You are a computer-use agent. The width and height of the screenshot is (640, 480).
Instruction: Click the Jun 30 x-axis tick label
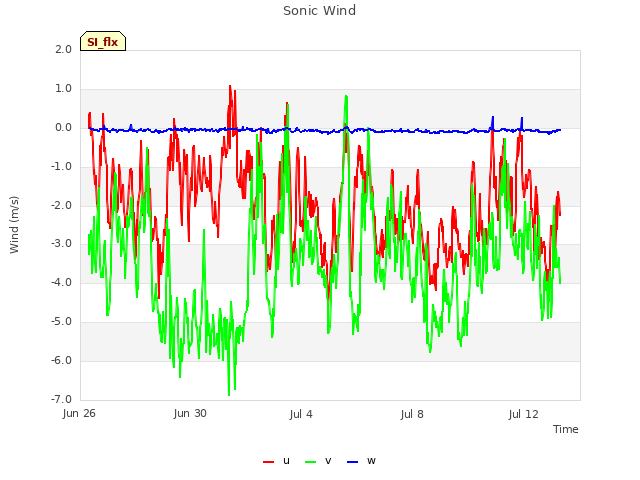[190, 413]
